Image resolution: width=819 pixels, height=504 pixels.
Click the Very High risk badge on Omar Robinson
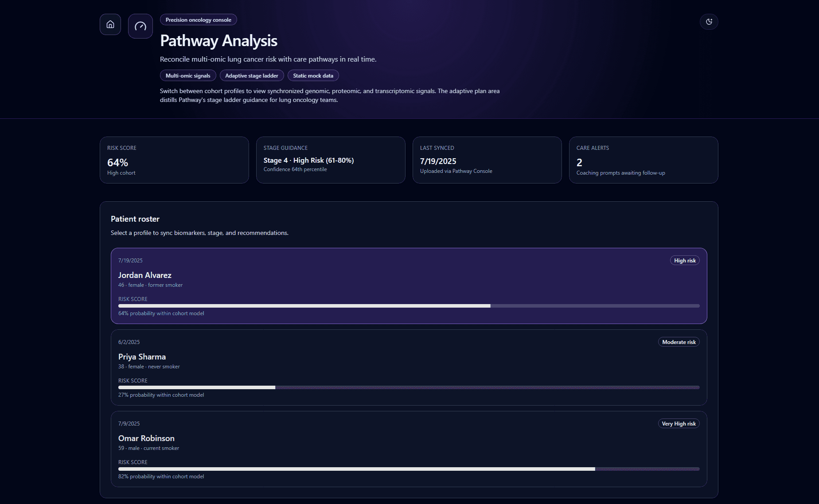(679, 423)
